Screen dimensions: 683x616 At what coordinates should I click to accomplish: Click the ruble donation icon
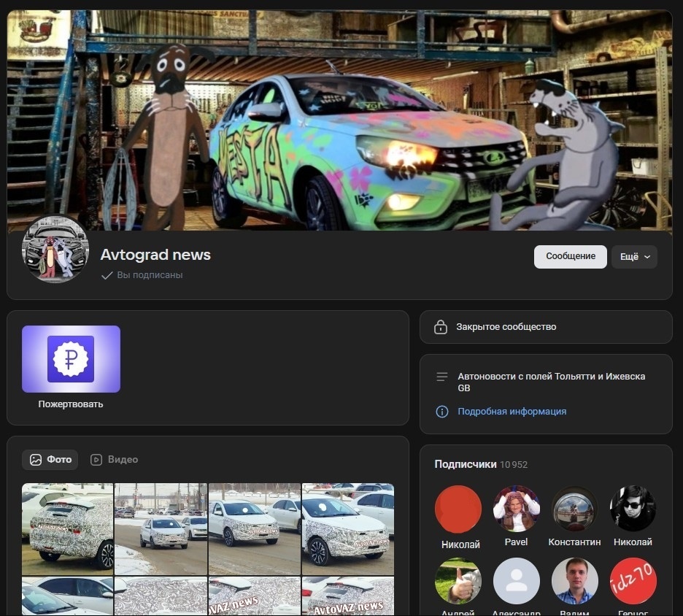pos(71,359)
